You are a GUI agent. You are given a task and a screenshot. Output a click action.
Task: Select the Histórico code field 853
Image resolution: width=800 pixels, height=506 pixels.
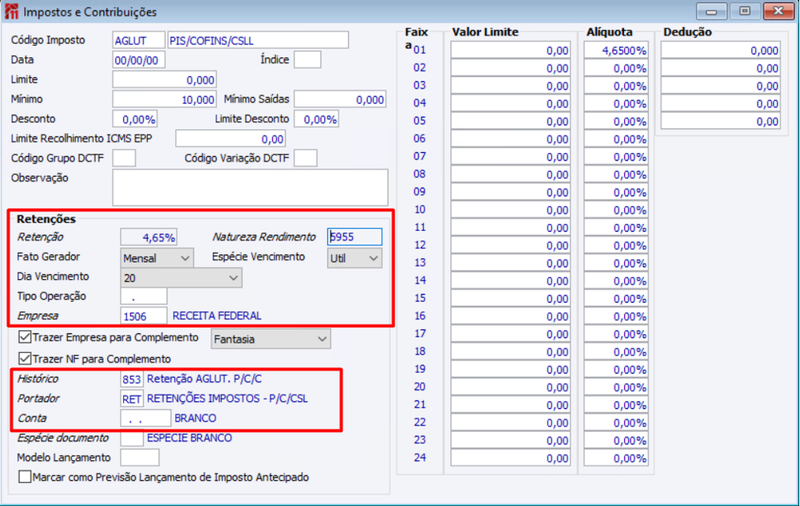tap(131, 379)
